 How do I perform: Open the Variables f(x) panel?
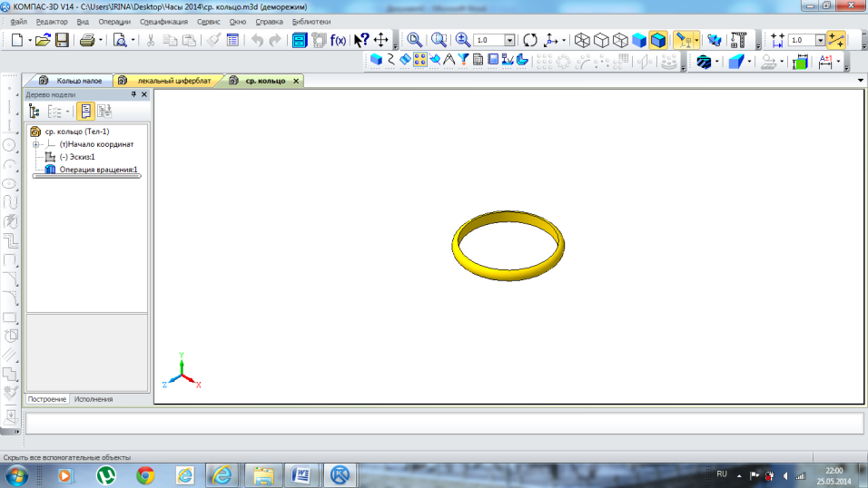338,40
